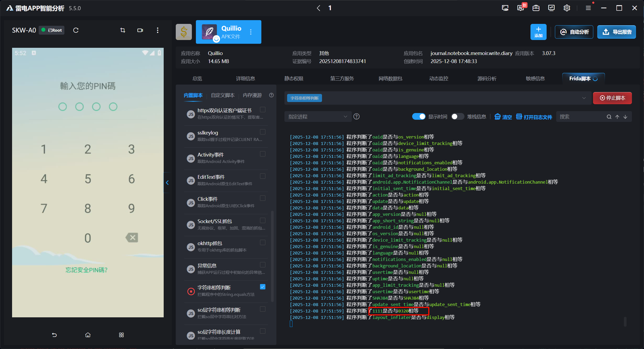Click the PIN backspace delete key
The image size is (644, 349).
tap(132, 238)
